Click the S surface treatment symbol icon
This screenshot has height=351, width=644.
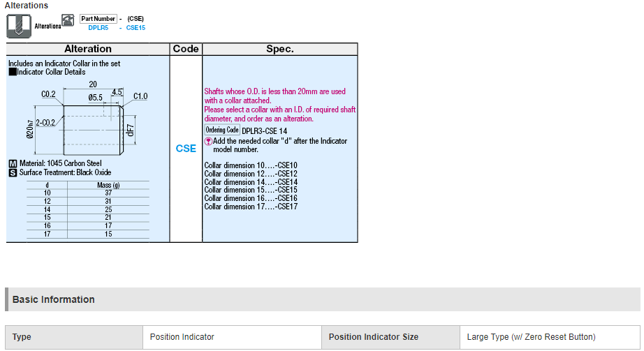pos(13,173)
